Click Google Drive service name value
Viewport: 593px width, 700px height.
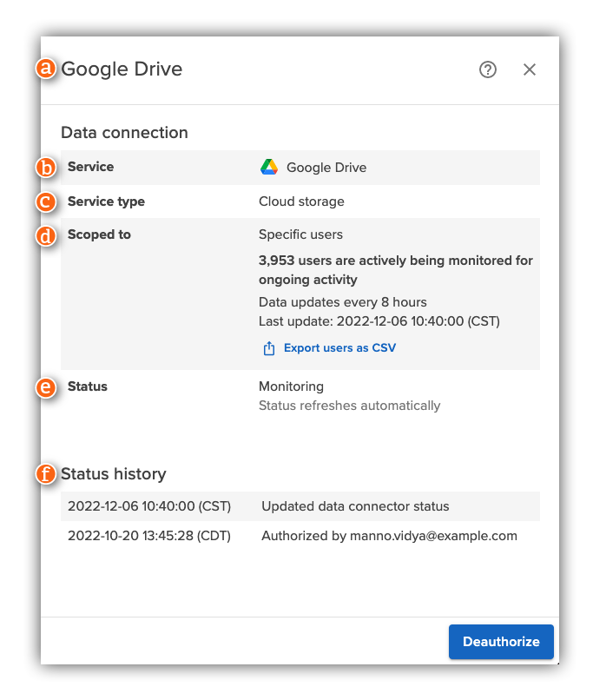click(x=326, y=168)
